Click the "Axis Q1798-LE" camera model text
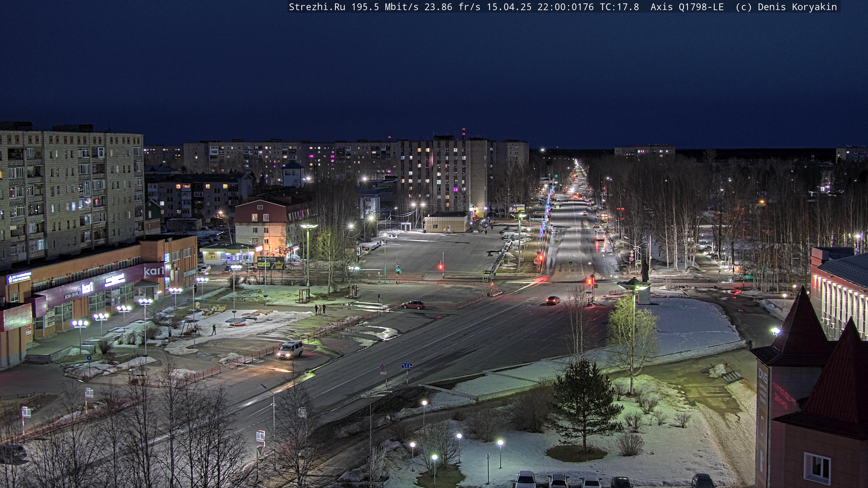 (687, 7)
